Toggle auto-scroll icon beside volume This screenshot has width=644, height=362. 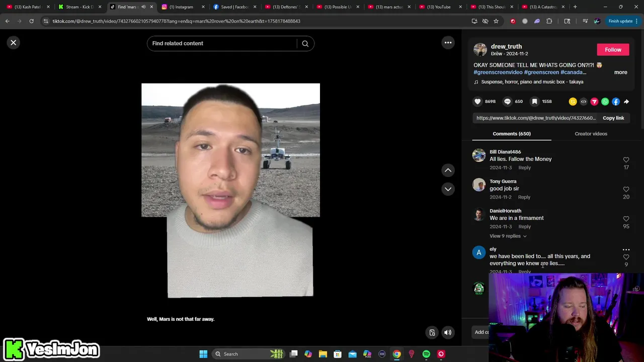pyautogui.click(x=432, y=332)
